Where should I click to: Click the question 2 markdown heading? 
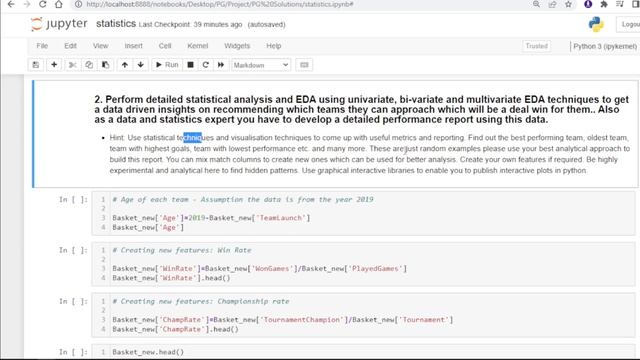click(x=362, y=109)
